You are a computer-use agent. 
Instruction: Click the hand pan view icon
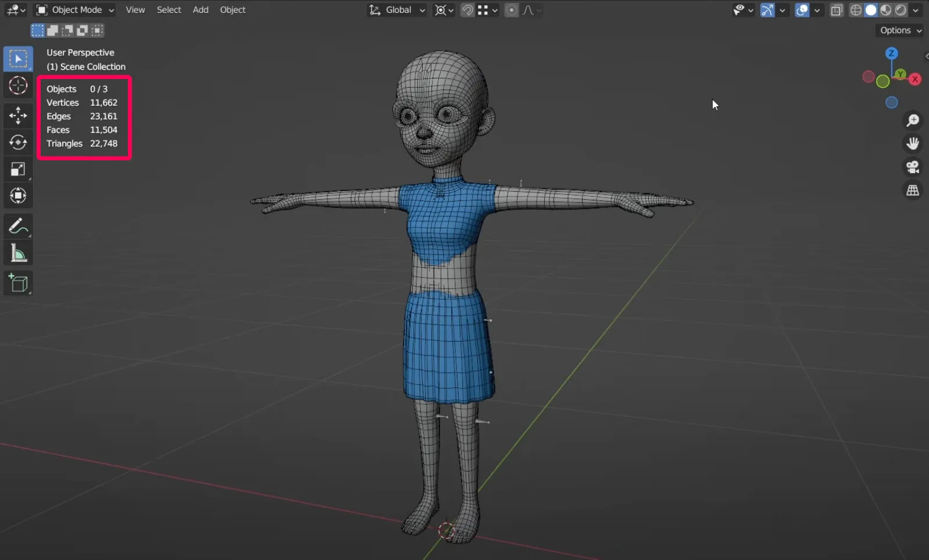coord(913,143)
